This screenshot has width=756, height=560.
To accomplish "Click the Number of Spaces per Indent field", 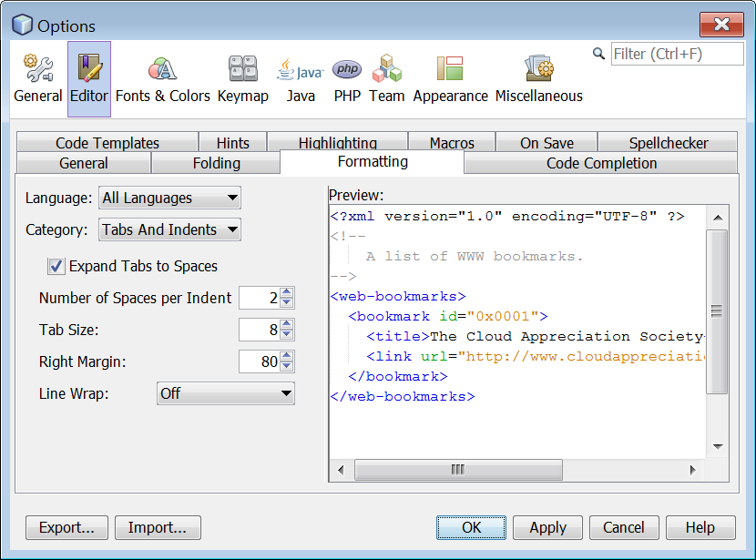I will coord(260,298).
